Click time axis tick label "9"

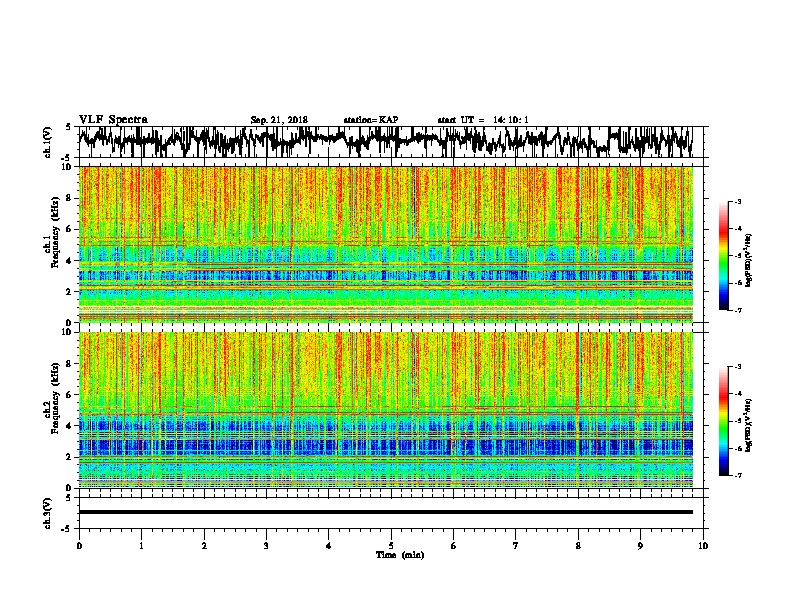[640, 545]
